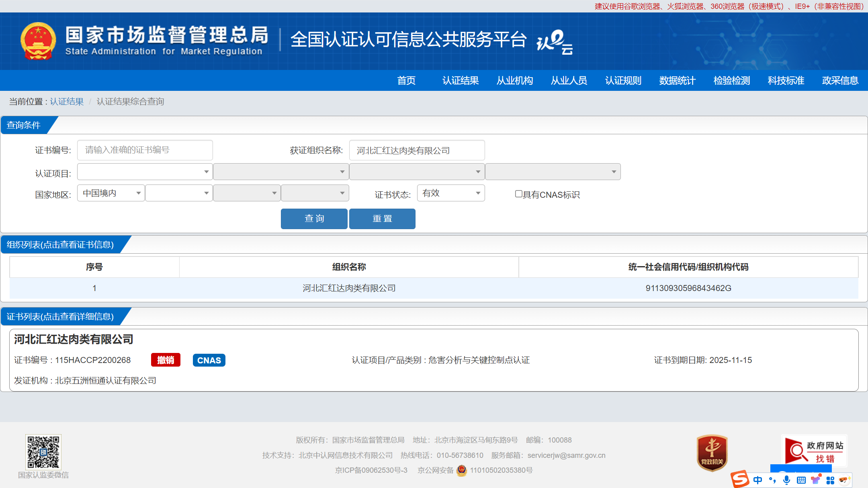
Task: Click the WeChat QR code image
Action: point(43,452)
